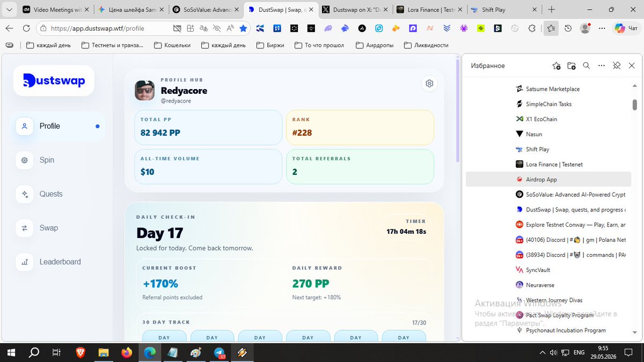Switch to Dustswap on X tab
644x362 pixels.
355,10
